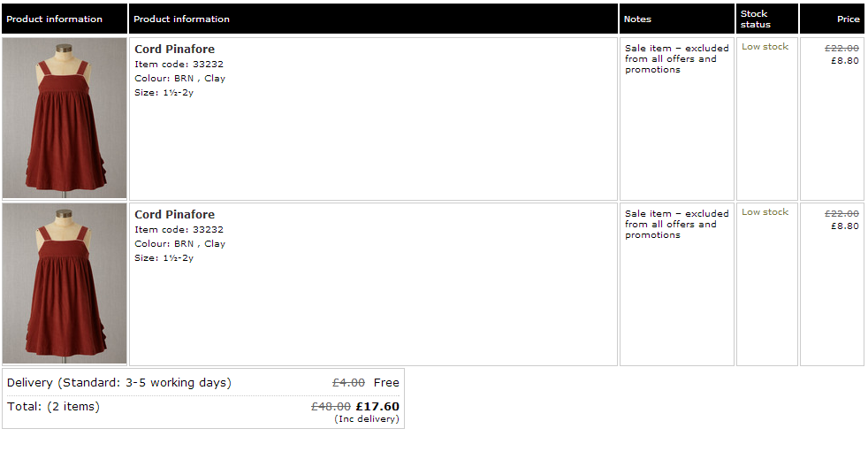Click the wide Product information column header
Viewport: 868px width, 467px height.
pyautogui.click(x=373, y=19)
